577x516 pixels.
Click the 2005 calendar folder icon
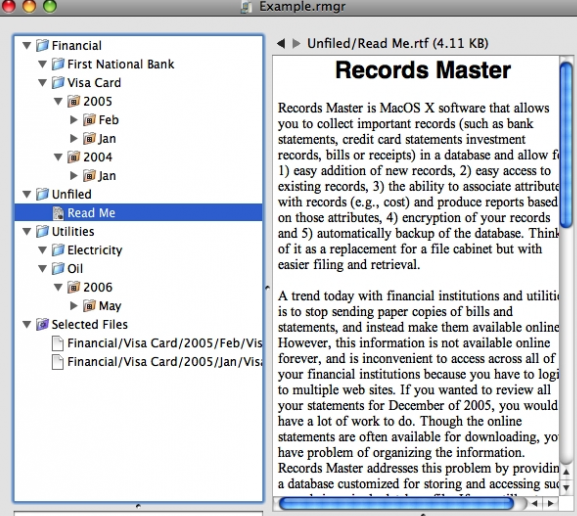[x=74, y=101]
